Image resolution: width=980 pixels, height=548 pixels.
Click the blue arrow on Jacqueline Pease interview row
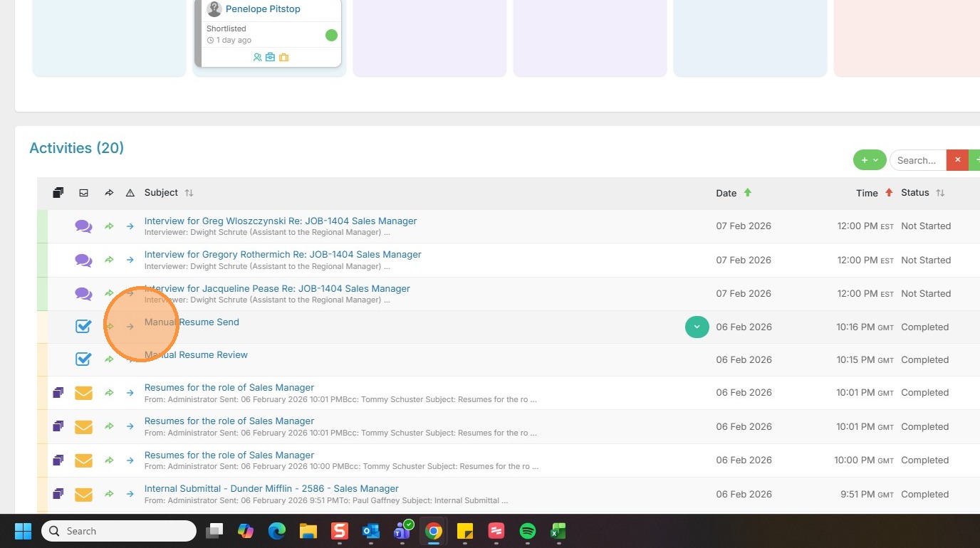tap(130, 293)
